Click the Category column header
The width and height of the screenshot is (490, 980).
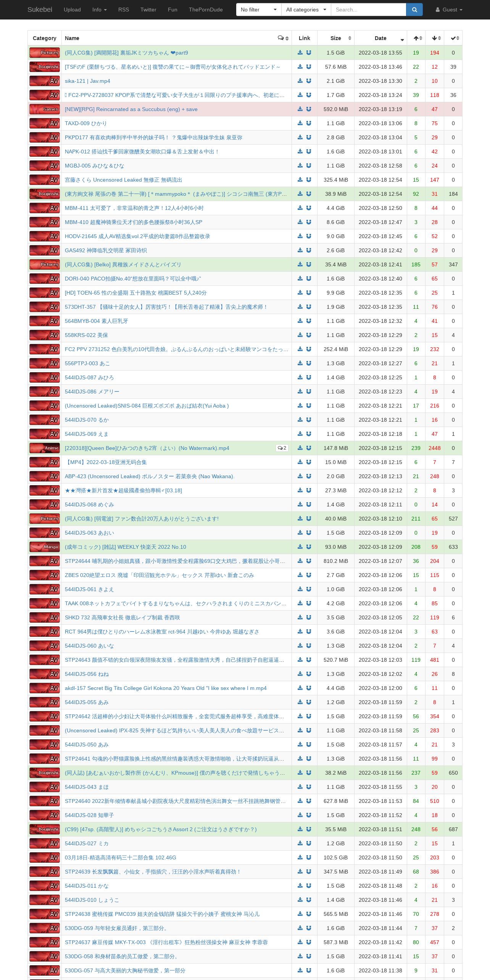pyautogui.click(x=45, y=38)
